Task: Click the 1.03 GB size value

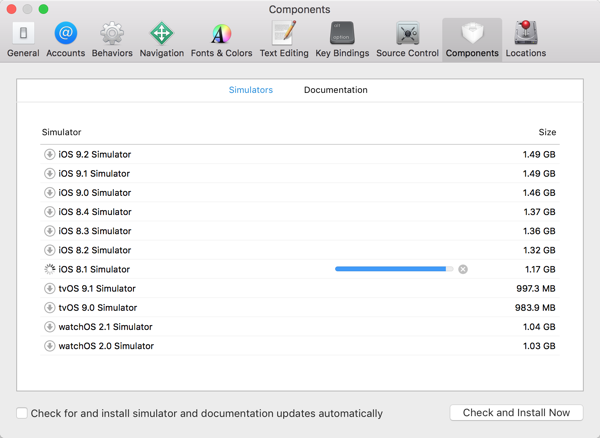Action: 539,345
